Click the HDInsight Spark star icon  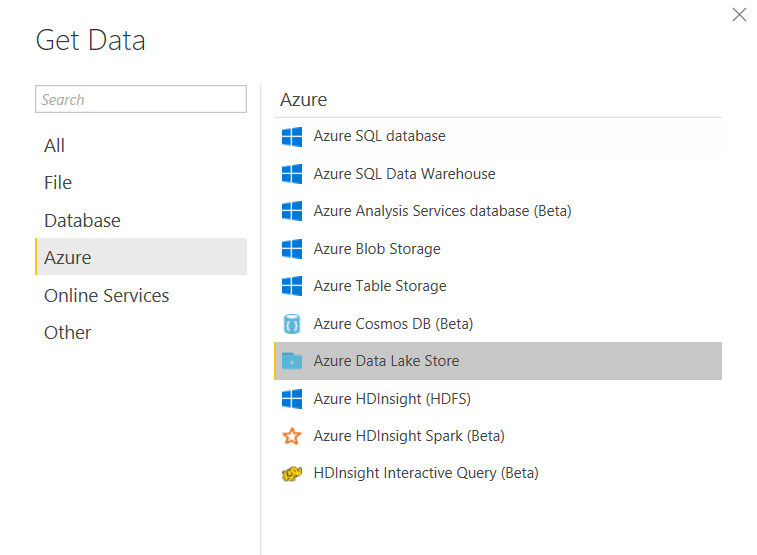pos(292,436)
